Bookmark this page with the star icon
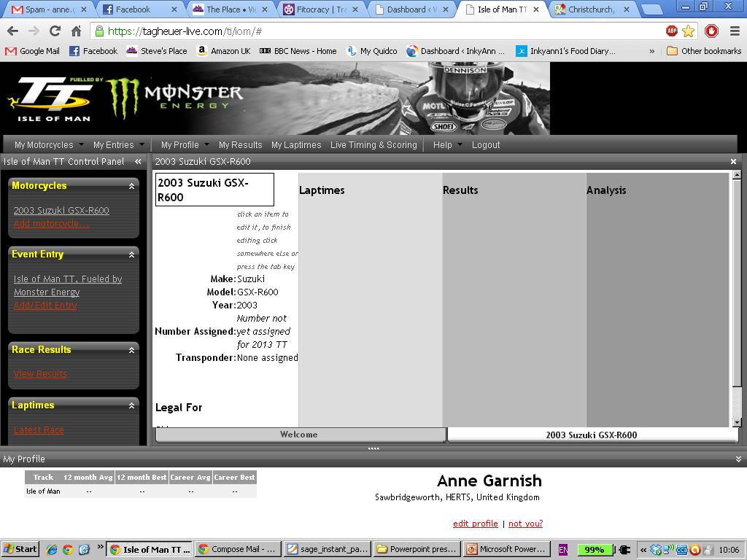Screen dimensions: 747x560 688,31
